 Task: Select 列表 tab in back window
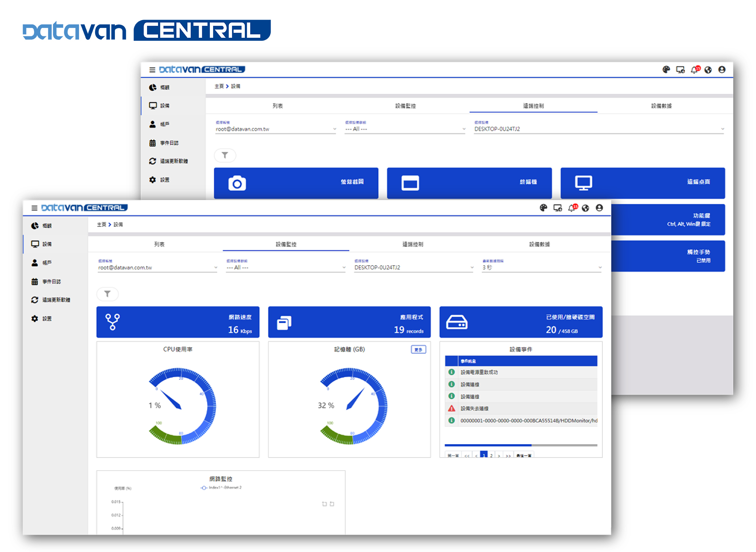tap(278, 106)
